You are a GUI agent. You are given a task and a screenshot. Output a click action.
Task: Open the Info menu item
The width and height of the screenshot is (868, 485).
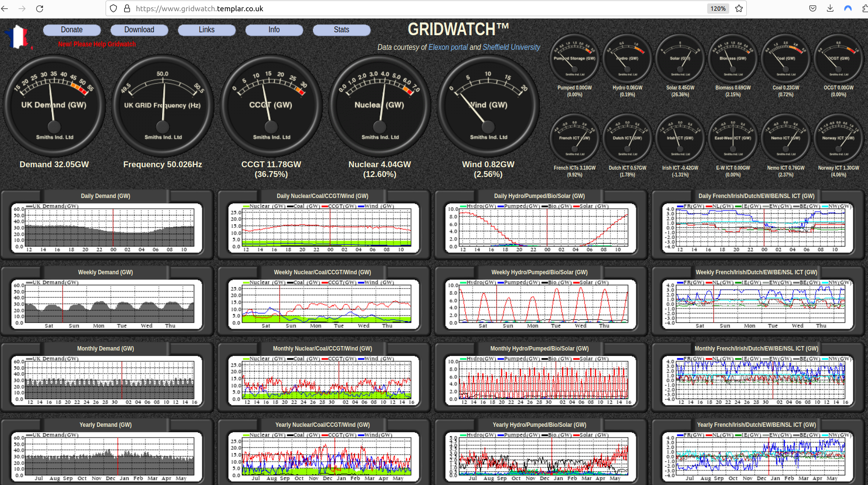pos(274,30)
